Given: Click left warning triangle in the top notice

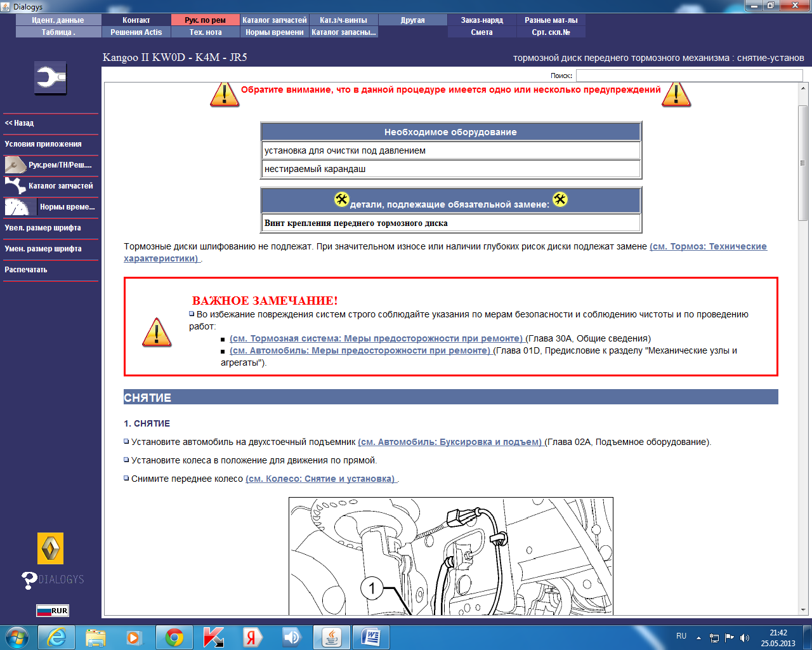Looking at the screenshot, I should coord(225,94).
